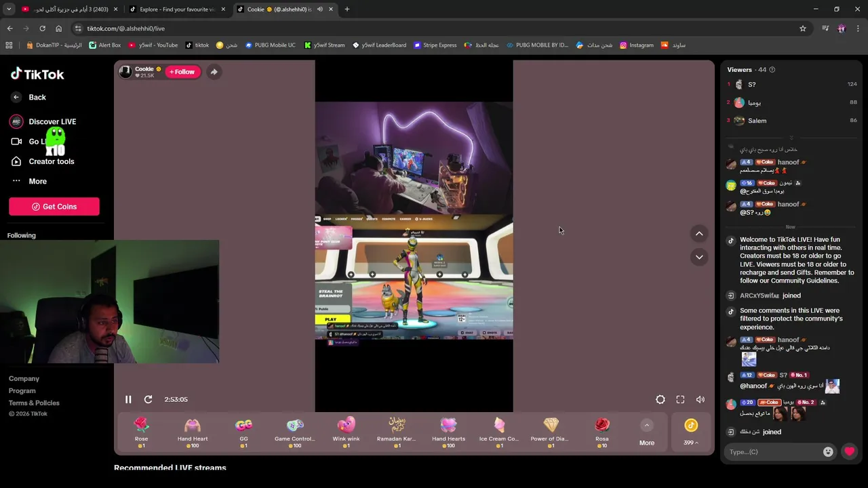This screenshot has height=488, width=868.
Task: Reload the live stream player
Action: click(148, 399)
